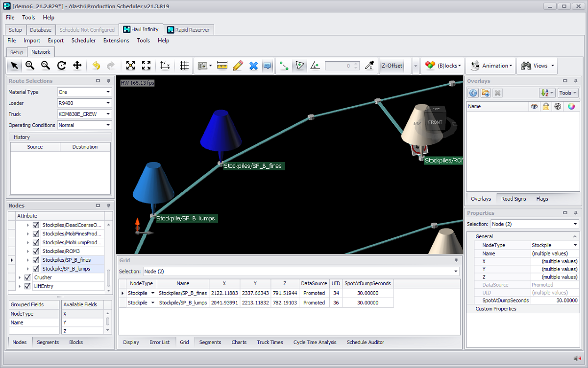This screenshot has height=368, width=588.
Task: Select the ruler measure tool
Action: click(222, 66)
